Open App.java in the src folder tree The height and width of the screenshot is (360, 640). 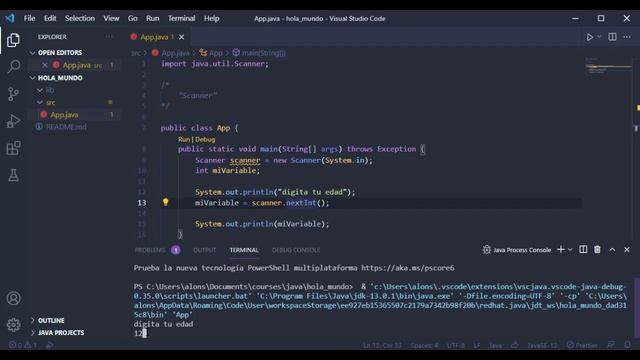tap(64, 115)
